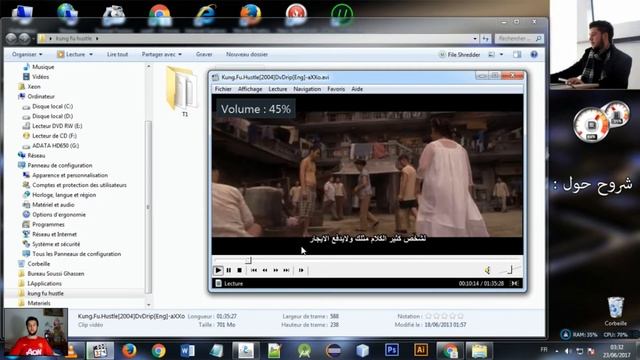The width and height of the screenshot is (640, 360).
Task: Skip to next file in the player
Action: [x=287, y=270]
